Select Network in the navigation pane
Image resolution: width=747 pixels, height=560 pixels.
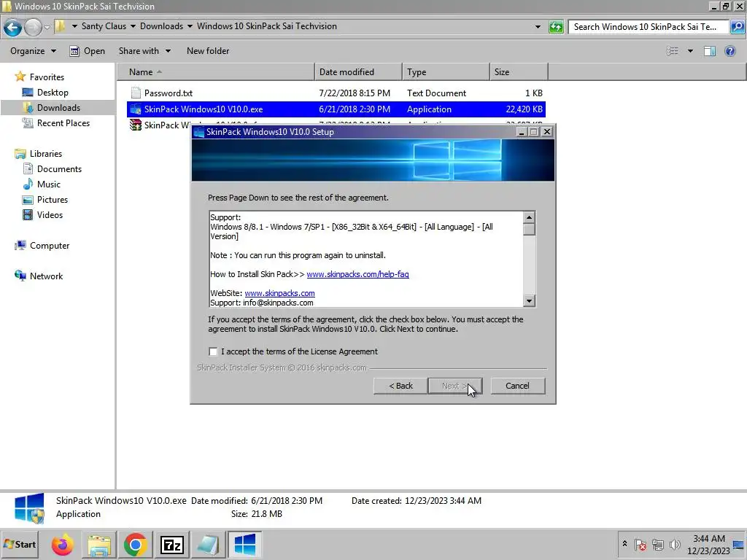pos(46,276)
